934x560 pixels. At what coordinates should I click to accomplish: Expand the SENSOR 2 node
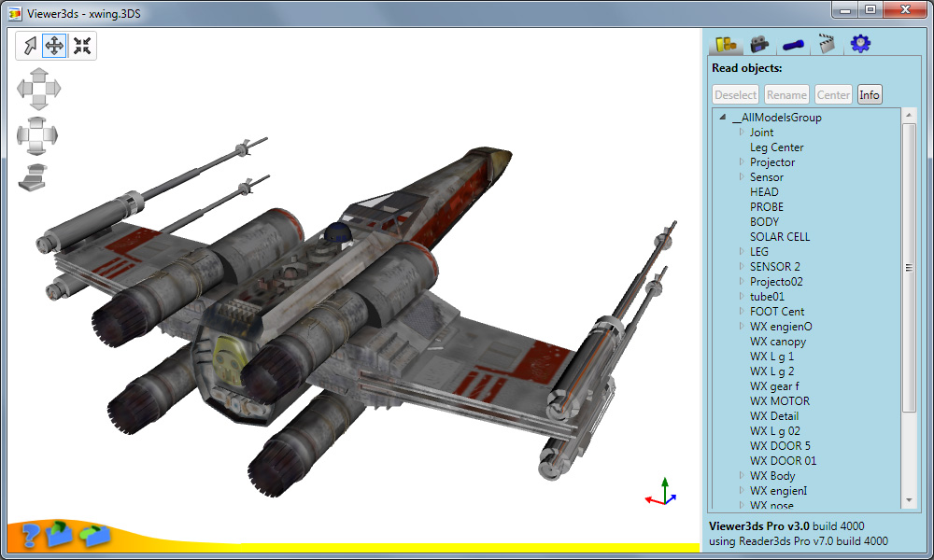pos(742,266)
